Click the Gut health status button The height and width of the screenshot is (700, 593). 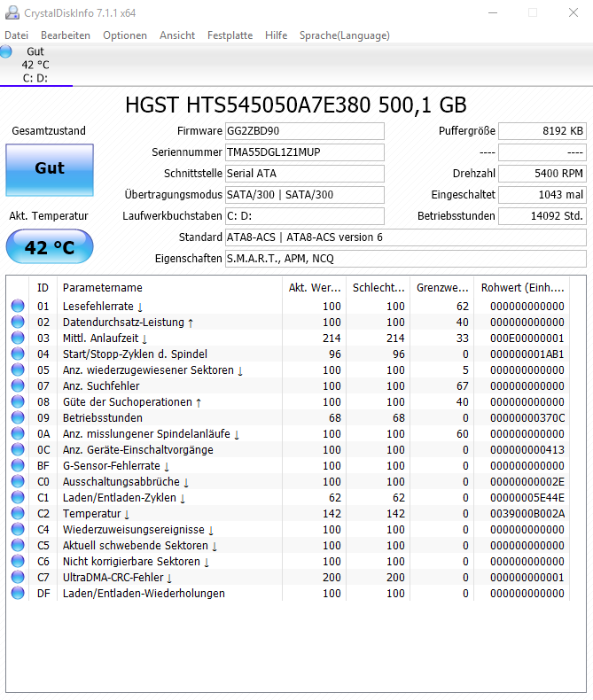point(50,169)
